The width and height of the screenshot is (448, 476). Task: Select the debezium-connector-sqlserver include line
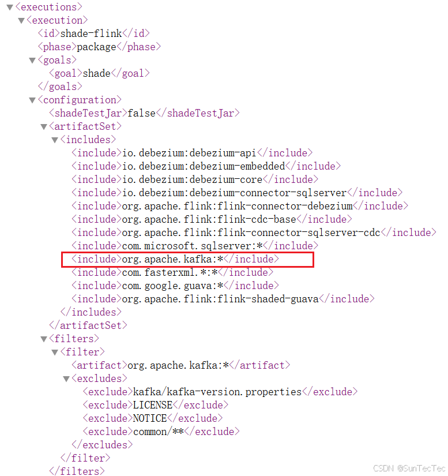(237, 193)
